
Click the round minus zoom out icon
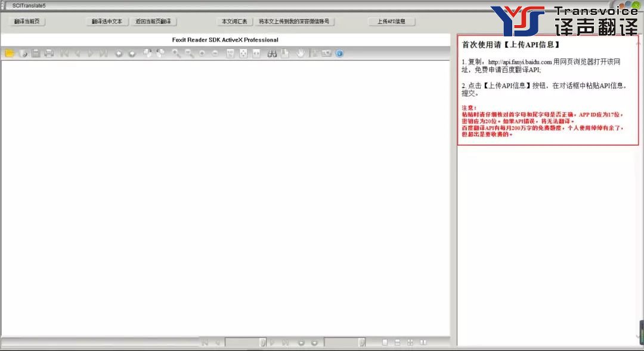click(x=215, y=54)
